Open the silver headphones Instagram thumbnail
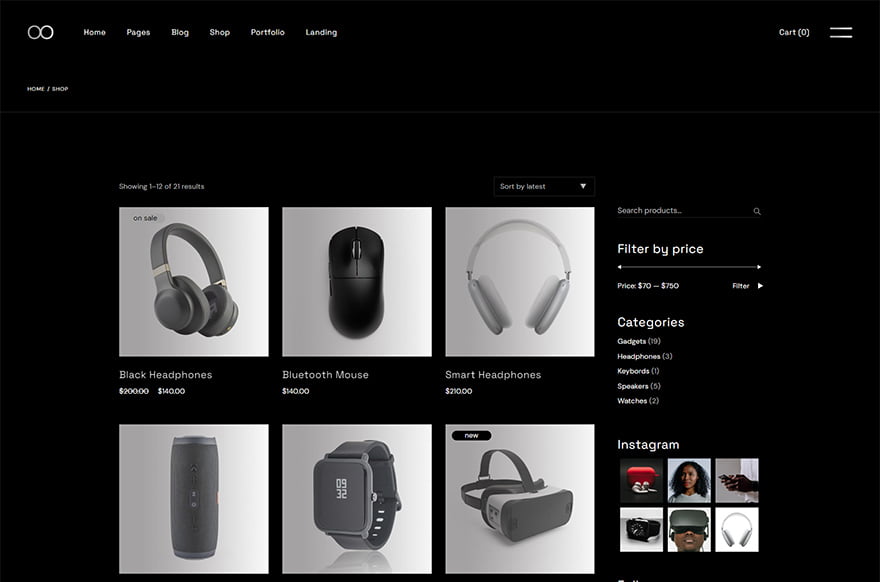Image resolution: width=880 pixels, height=582 pixels. 737,529
